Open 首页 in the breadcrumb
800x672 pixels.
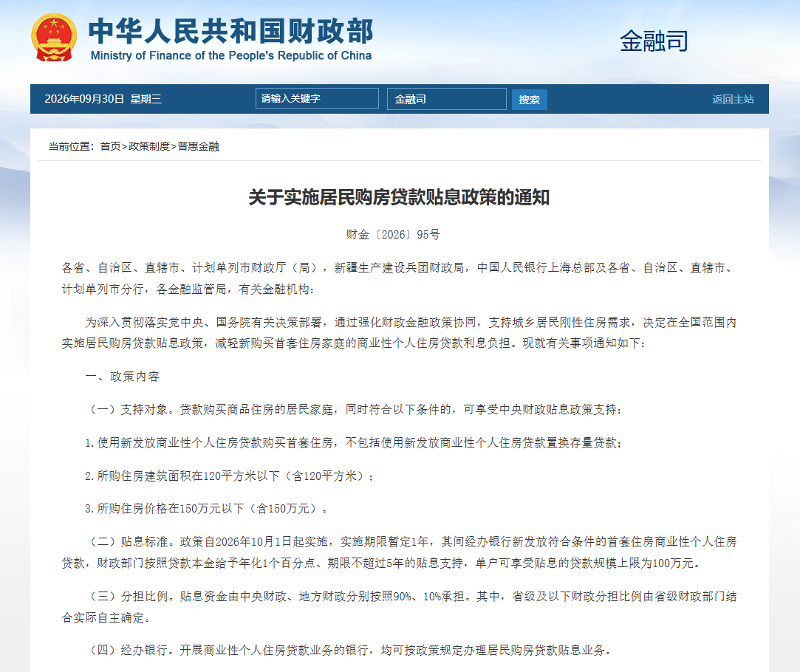pos(110,146)
